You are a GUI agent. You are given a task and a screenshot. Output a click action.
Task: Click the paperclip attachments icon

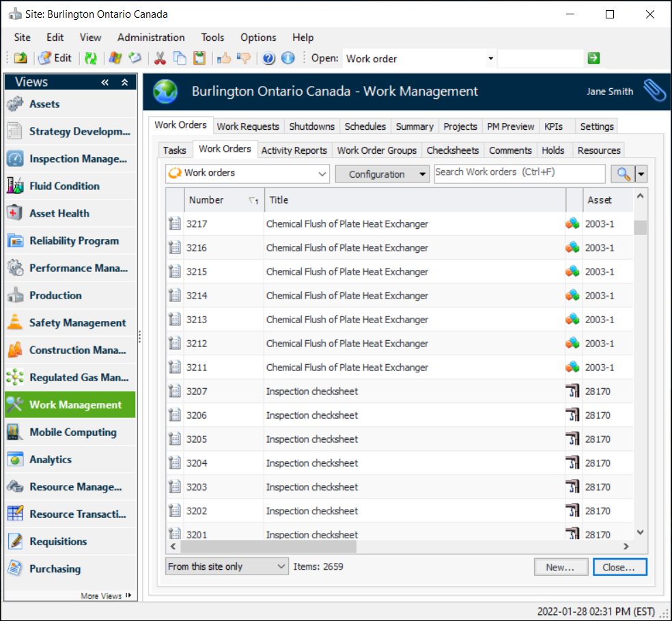654,91
